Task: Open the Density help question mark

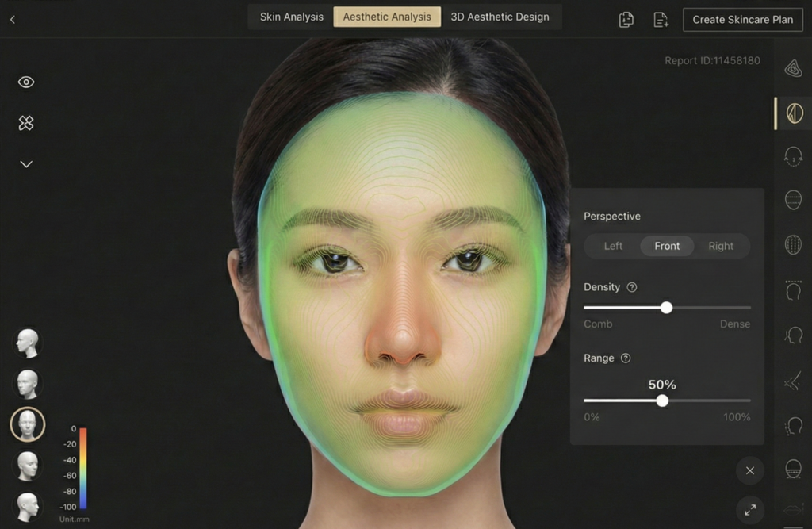Action: 632,287
